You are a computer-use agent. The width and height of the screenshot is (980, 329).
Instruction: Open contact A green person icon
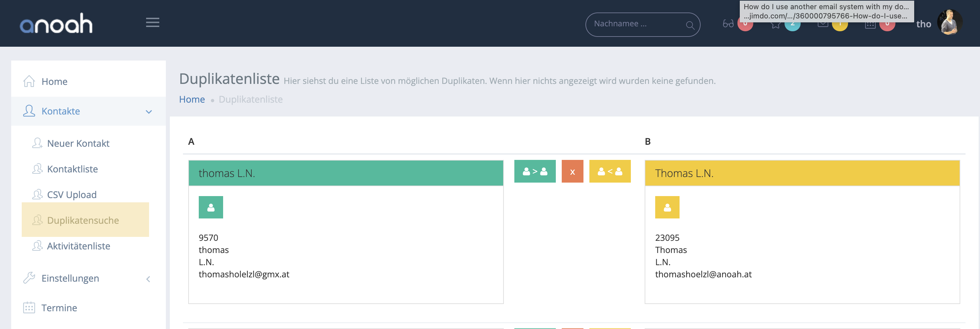tap(210, 207)
